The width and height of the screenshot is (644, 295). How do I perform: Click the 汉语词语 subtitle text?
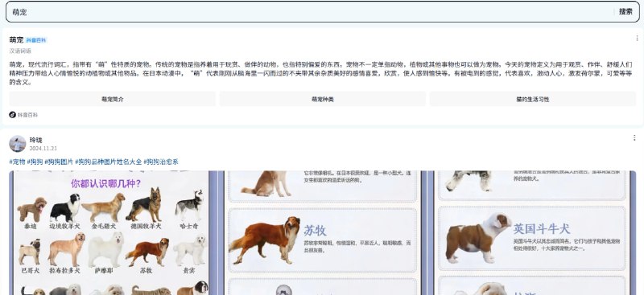pyautogui.click(x=20, y=51)
